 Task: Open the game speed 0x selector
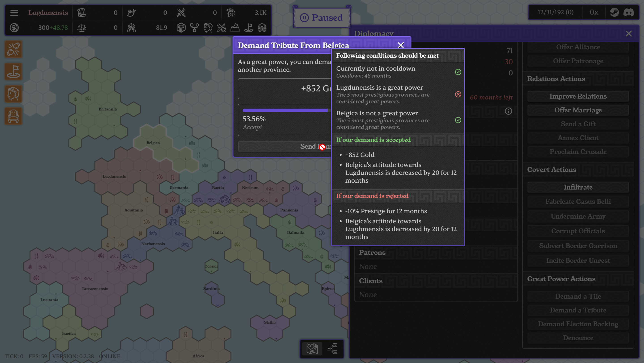(x=594, y=12)
